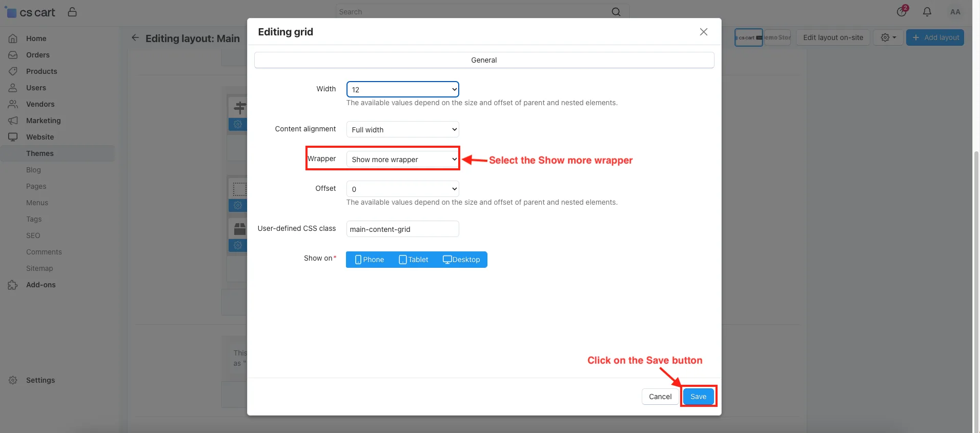Open the pie chart icon with badge 2
The image size is (980, 433).
tap(902, 11)
